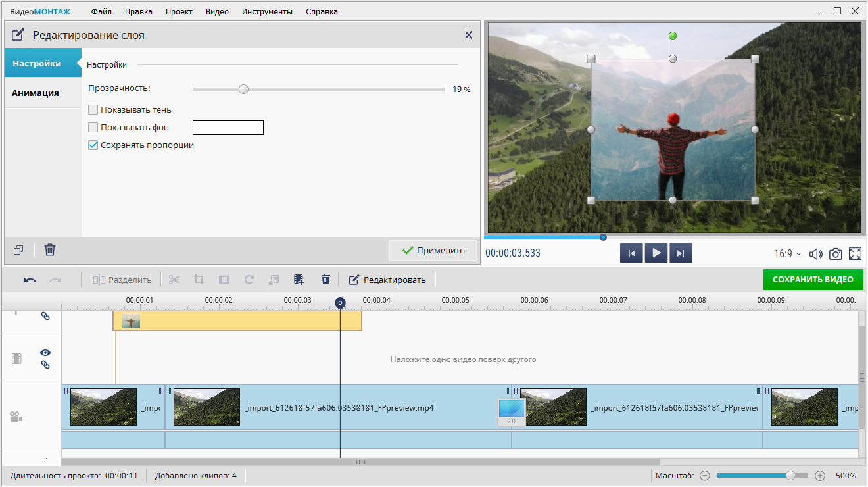
Task: Open the 'Инструменты' menu
Action: [x=267, y=12]
